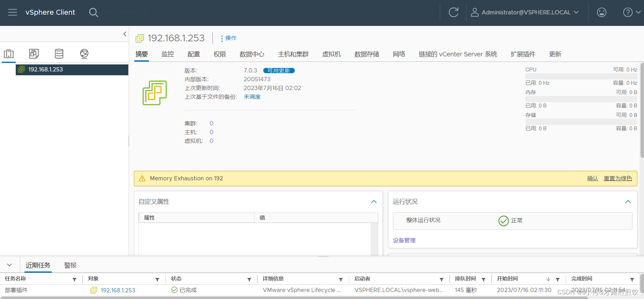Viewport: 644px width, 299px height.
Task: Acknowledge the Memory Exhaustion alarm
Action: [593, 179]
